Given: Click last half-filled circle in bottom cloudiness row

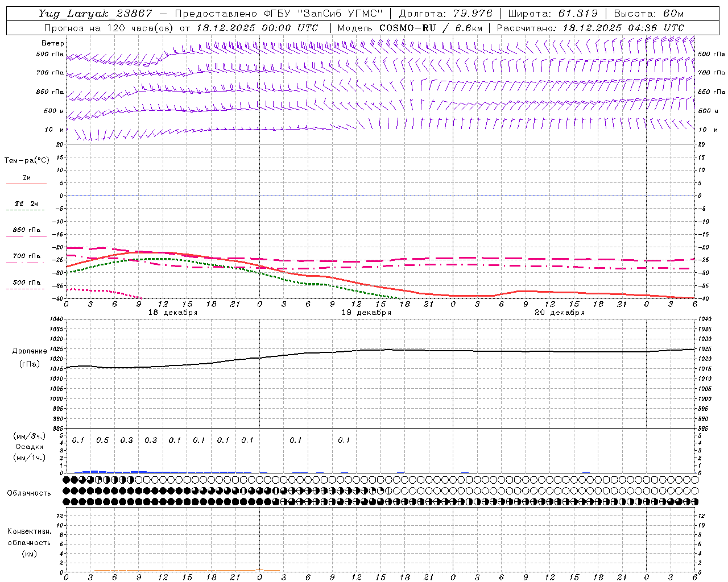Looking at the screenshot, I should [694, 501].
